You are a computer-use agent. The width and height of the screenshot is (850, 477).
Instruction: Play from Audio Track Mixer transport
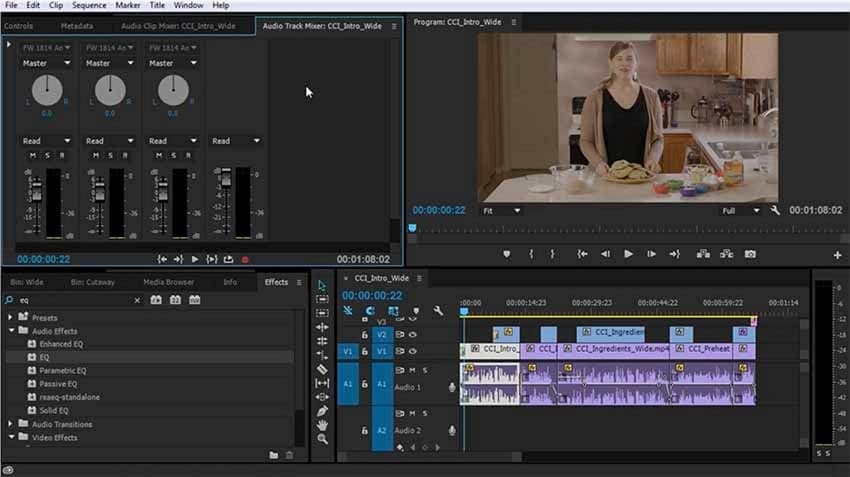[195, 260]
